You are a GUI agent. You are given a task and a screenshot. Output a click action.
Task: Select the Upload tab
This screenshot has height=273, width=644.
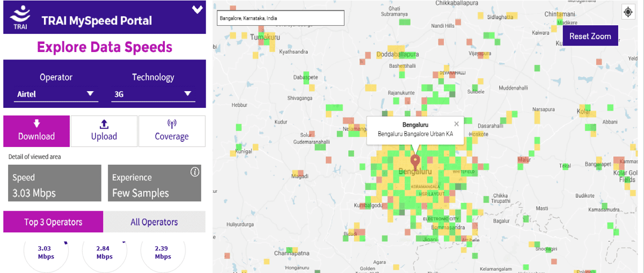(104, 131)
